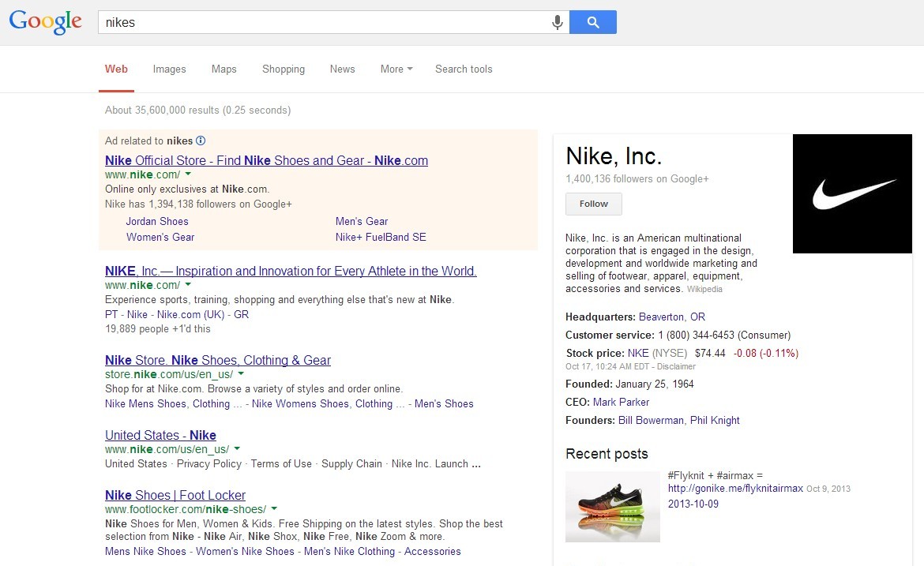Switch to the Images tab
The width and height of the screenshot is (924, 566).
tap(169, 69)
